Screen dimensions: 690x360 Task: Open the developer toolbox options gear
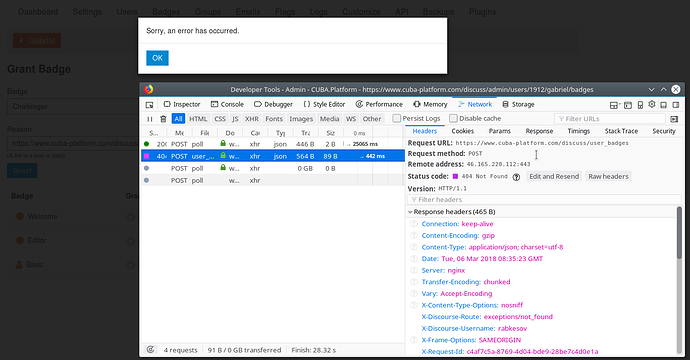click(x=652, y=104)
